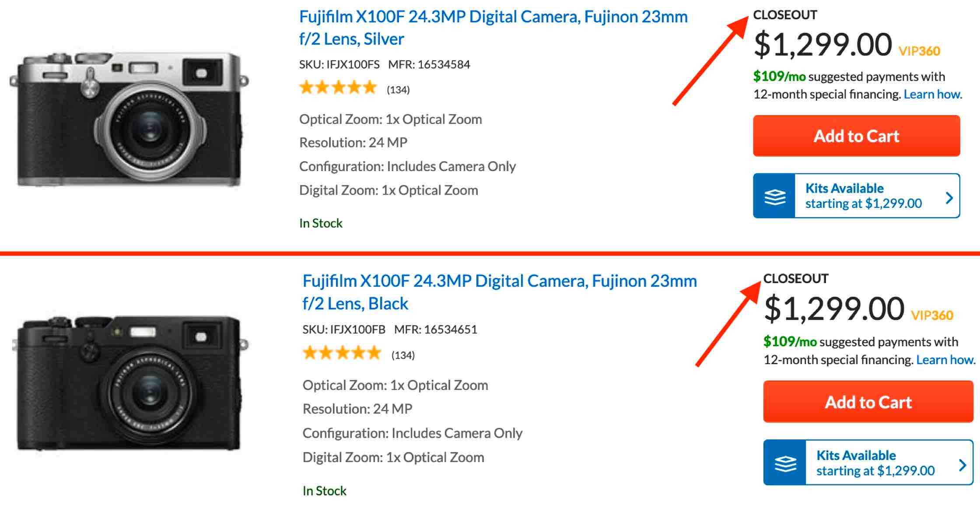The width and height of the screenshot is (980, 505).
Task: Click Add to Cart for the silver camera
Action: tap(856, 136)
